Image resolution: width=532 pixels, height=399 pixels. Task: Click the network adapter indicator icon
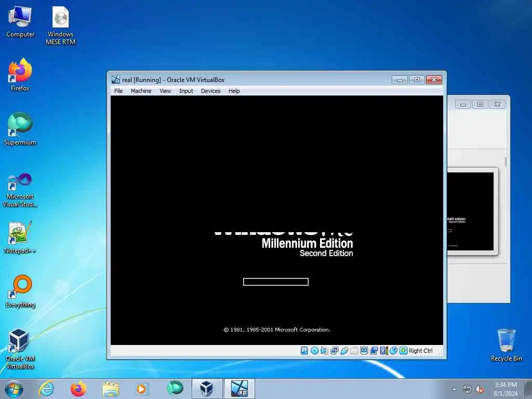(x=334, y=351)
